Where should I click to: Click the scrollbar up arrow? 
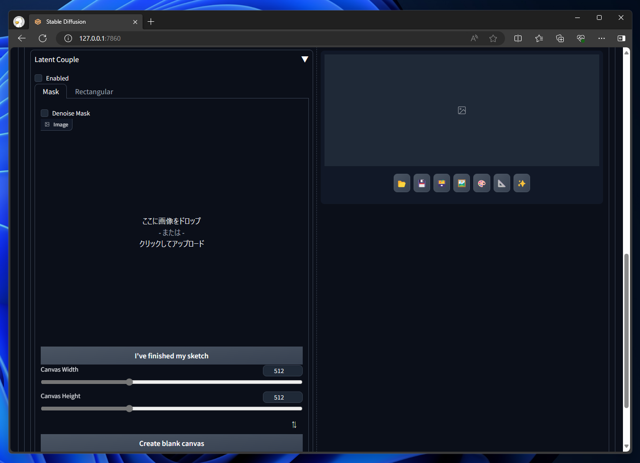point(626,51)
